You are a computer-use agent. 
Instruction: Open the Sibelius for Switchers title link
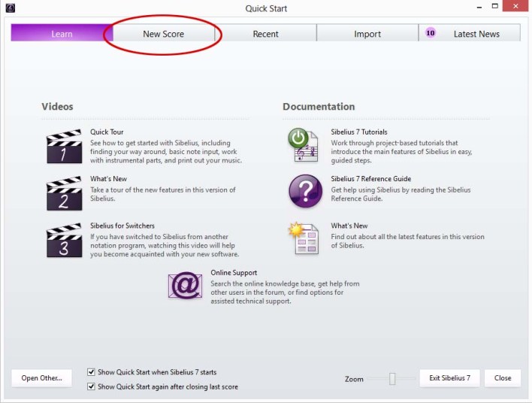tap(122, 226)
